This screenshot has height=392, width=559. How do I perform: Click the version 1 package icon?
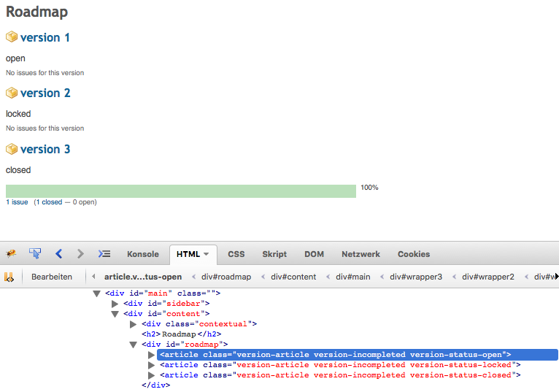coord(12,37)
